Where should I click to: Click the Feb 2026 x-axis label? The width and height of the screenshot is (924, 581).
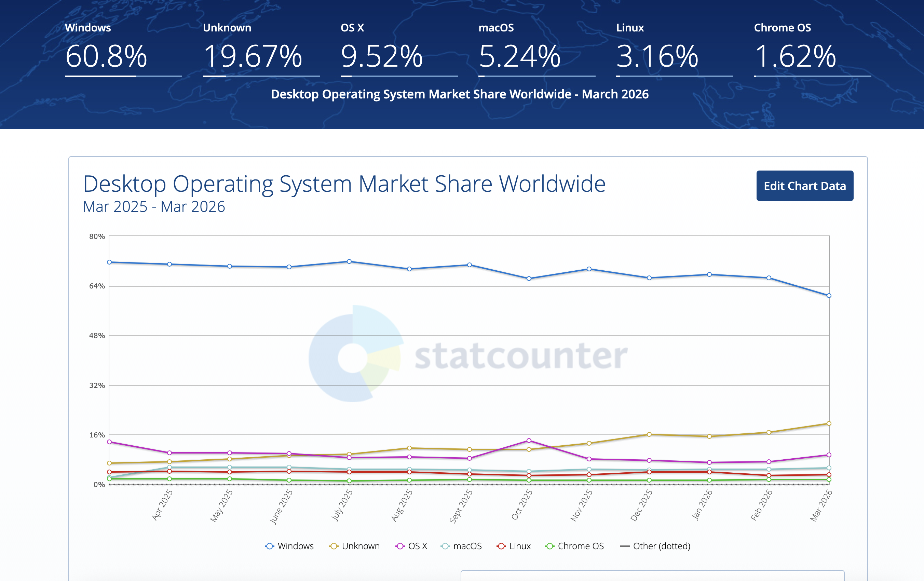[x=761, y=505]
